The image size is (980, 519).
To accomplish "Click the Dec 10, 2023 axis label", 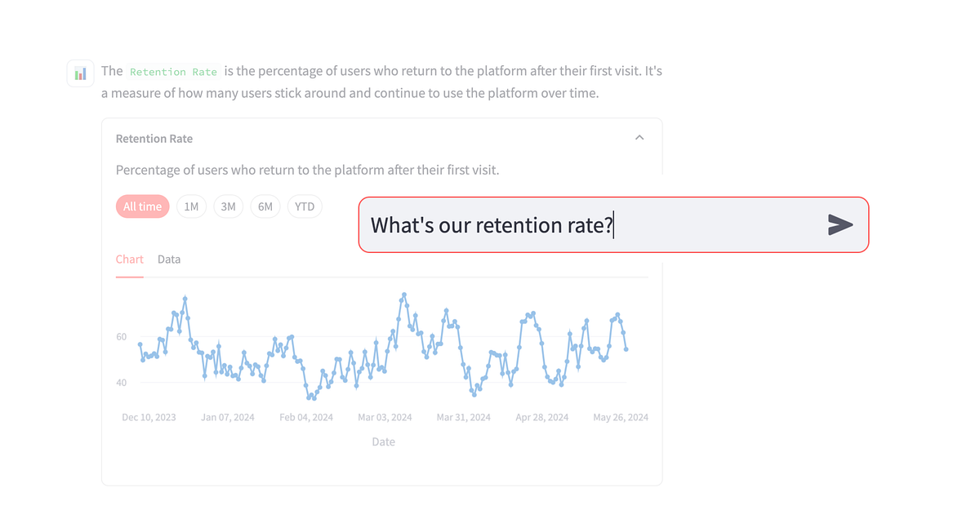I will (x=149, y=417).
